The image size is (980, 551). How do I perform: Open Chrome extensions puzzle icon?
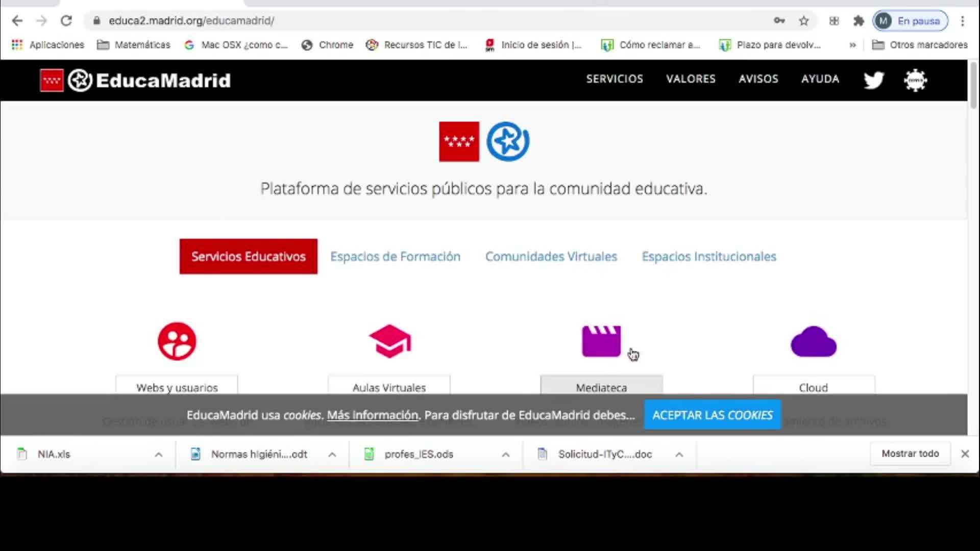(859, 21)
